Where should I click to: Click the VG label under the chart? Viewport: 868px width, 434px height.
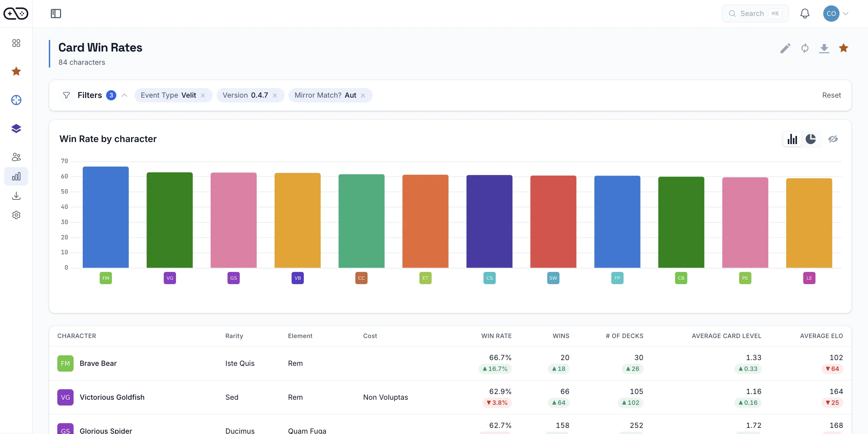[170, 278]
